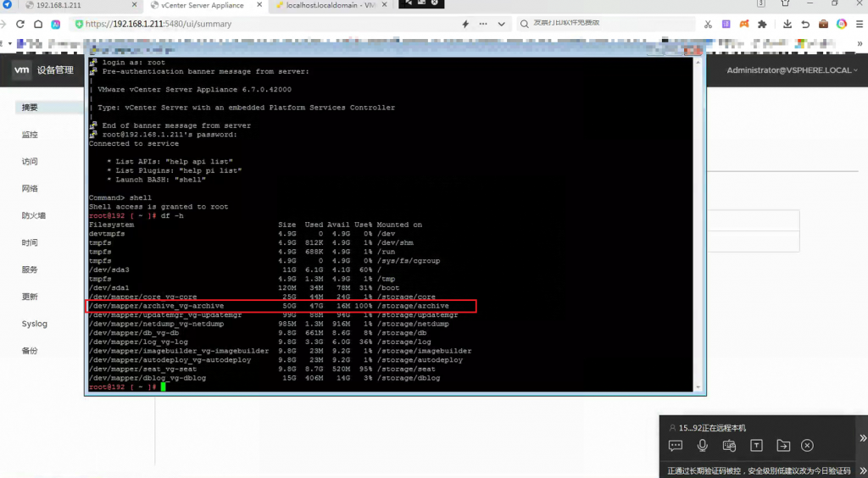868x478 pixels.
Task: Open the brown toolbox icon in toolbar
Action: click(x=824, y=25)
